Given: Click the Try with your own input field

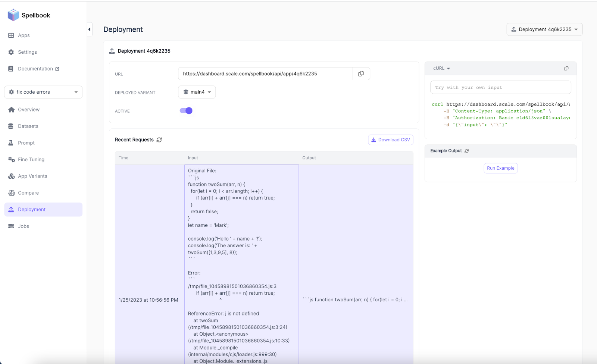Looking at the screenshot, I should tap(501, 88).
